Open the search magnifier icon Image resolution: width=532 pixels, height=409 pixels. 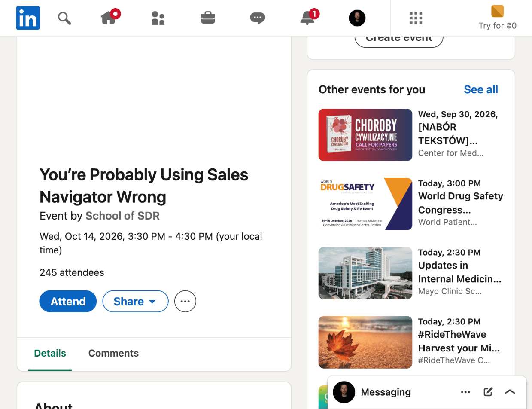point(64,18)
